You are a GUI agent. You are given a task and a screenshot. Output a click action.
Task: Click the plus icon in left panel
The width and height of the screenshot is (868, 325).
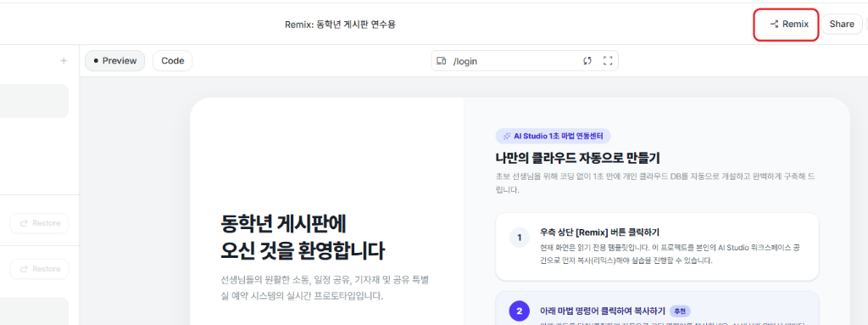coord(64,61)
